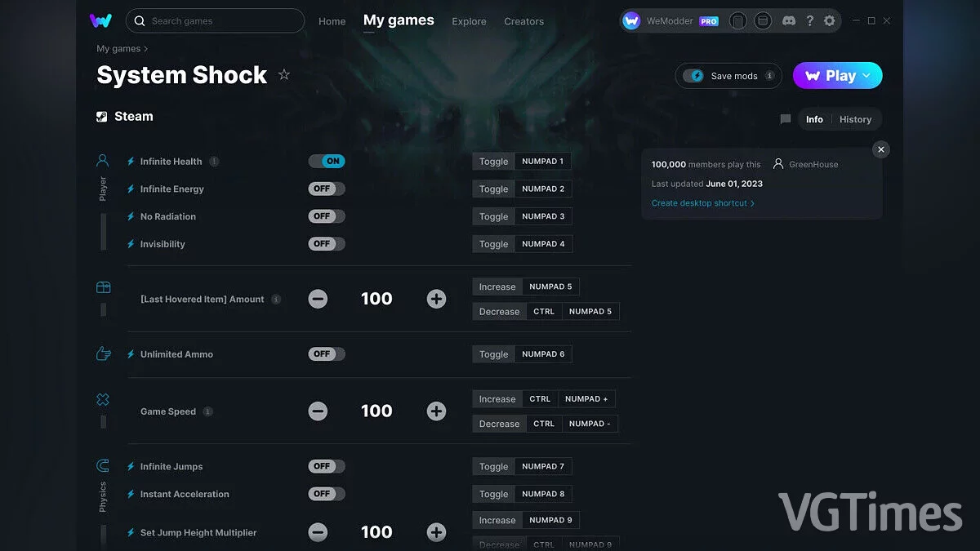Image resolution: width=980 pixels, height=551 pixels.
Task: Click the NUMPAD 3 hotkey for No Radiation
Action: pos(543,216)
